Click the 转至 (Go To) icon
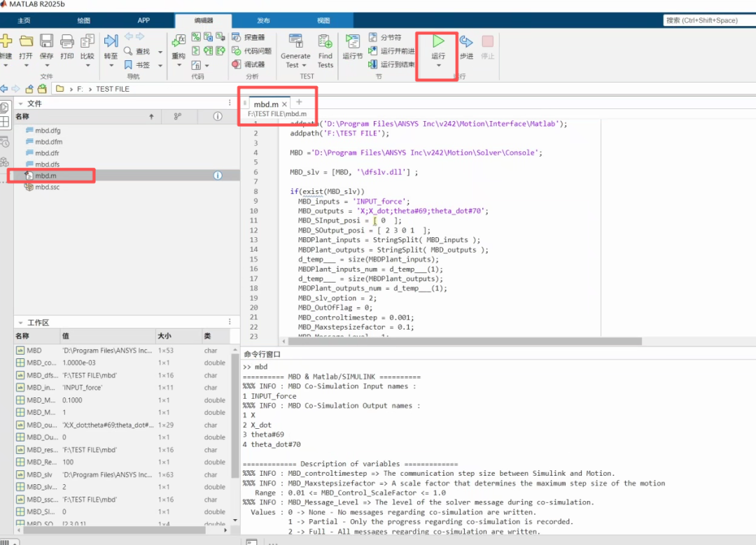Viewport: 756px width, 545px height. (111, 41)
